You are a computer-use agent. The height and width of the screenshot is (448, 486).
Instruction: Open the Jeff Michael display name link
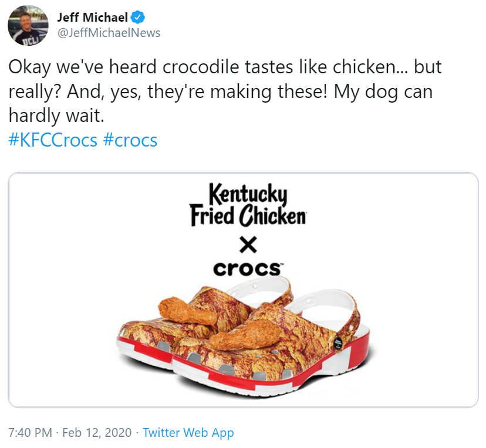(x=92, y=17)
